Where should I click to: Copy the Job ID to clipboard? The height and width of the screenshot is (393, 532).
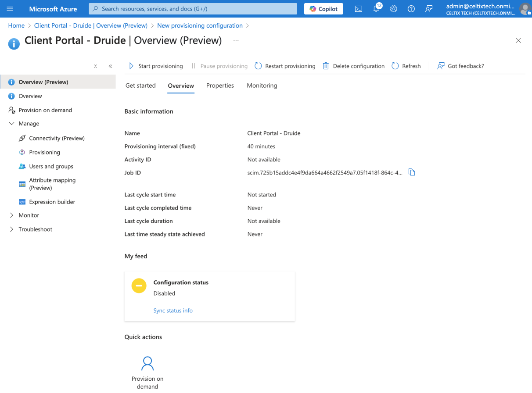tap(412, 172)
